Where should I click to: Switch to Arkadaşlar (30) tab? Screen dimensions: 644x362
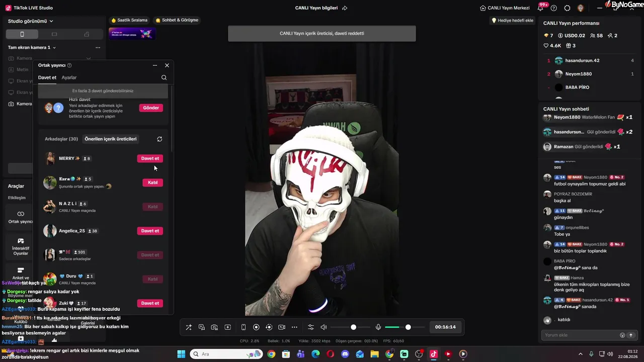pos(61,139)
